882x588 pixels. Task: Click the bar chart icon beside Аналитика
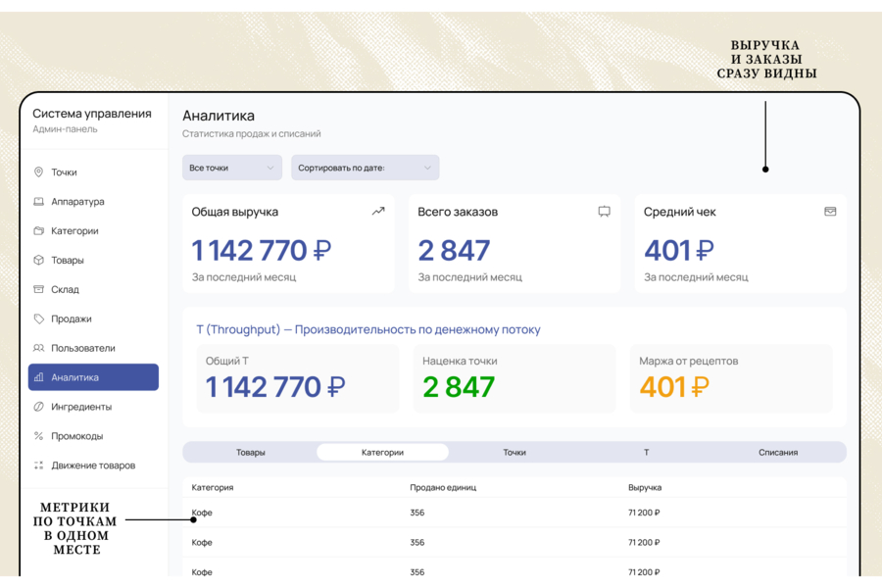[x=38, y=377]
